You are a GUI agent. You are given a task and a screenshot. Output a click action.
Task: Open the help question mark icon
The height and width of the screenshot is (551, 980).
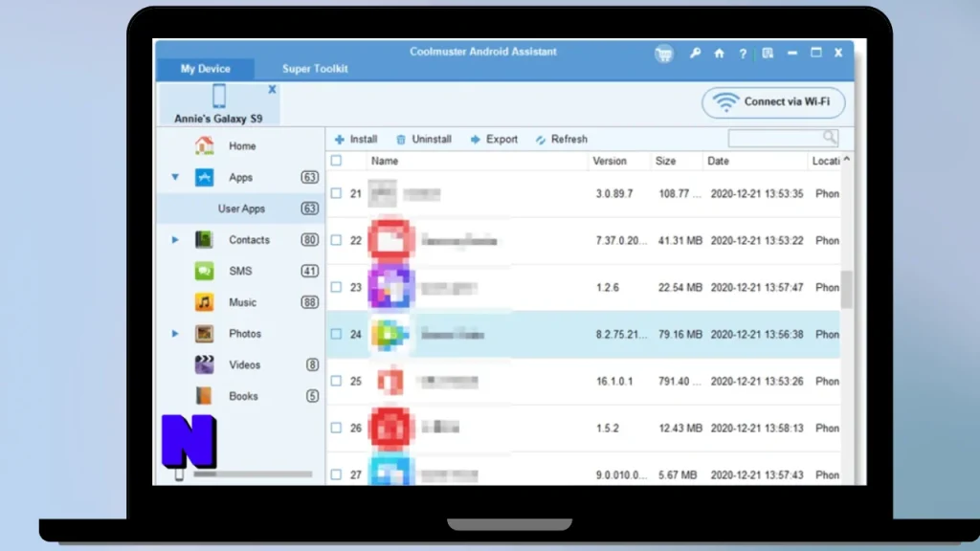click(743, 54)
